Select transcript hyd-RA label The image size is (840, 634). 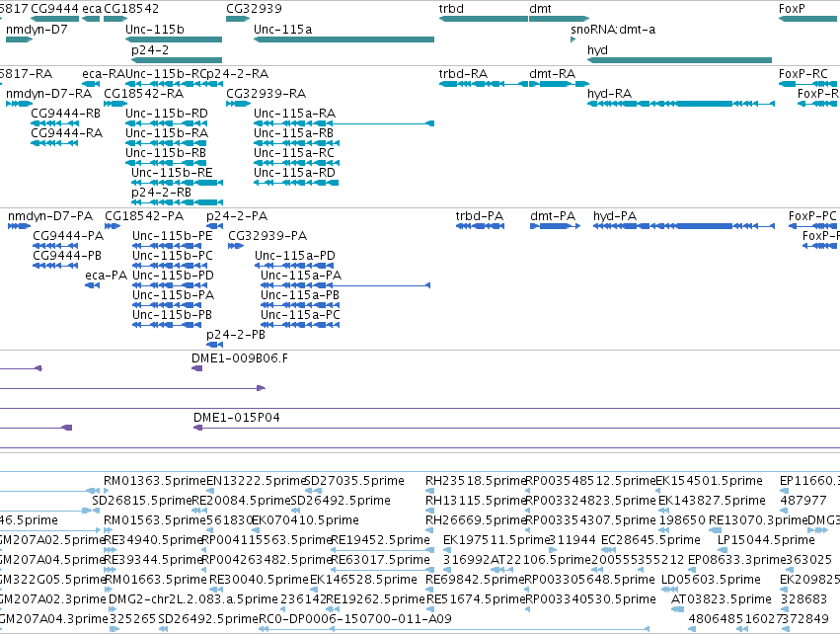tap(610, 94)
